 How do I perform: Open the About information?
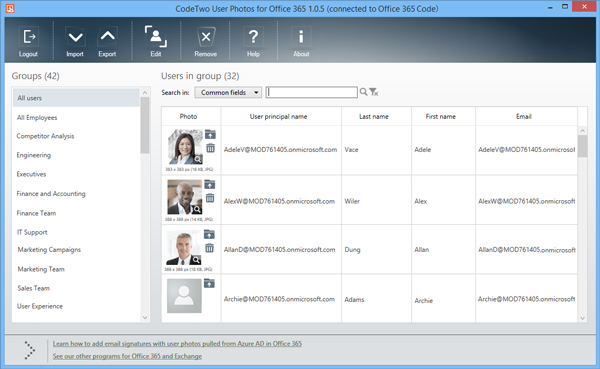[x=301, y=41]
